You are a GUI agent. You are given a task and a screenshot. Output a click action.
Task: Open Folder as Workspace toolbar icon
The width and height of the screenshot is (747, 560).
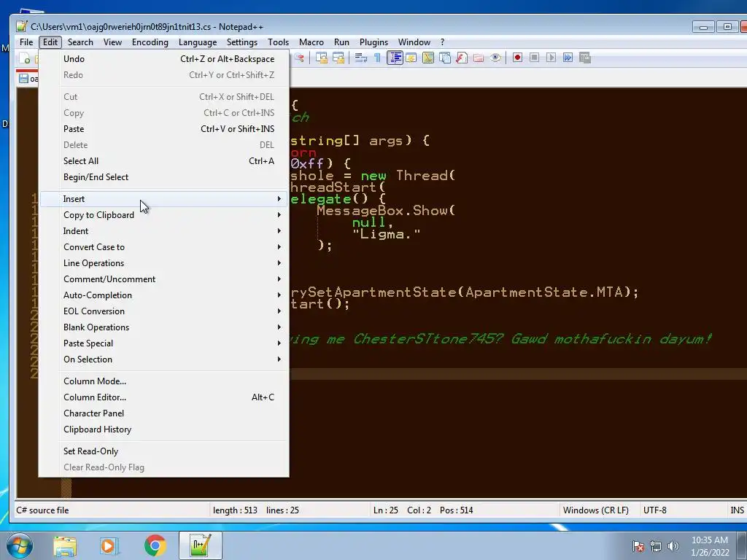tap(479, 58)
